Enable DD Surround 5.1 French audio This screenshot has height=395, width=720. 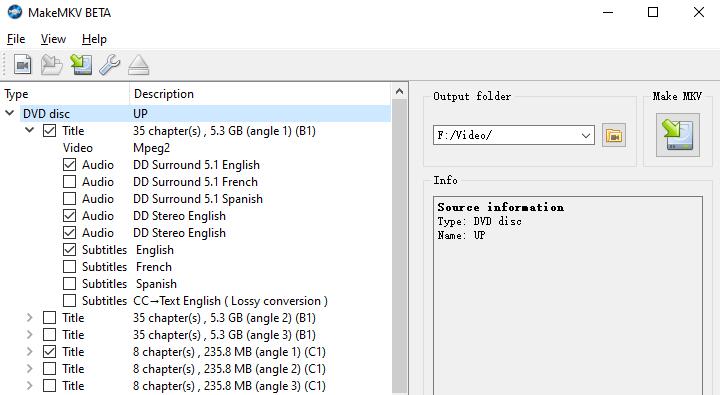[x=69, y=182]
